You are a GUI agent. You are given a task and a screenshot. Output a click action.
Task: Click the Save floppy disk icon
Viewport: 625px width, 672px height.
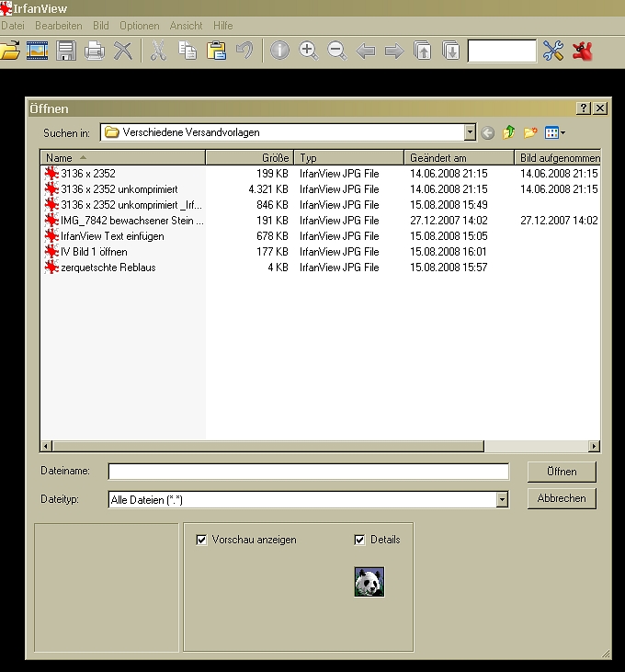coord(66,51)
